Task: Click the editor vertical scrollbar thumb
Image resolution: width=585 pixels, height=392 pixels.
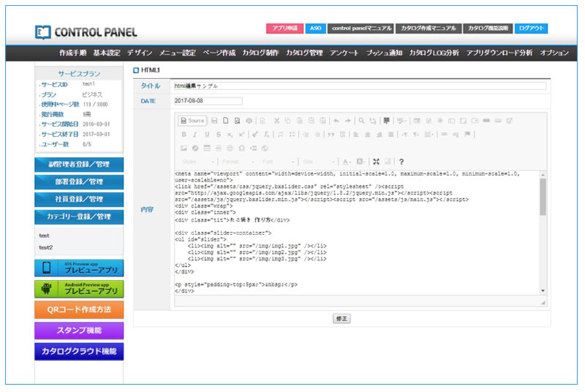Action: pos(543,197)
